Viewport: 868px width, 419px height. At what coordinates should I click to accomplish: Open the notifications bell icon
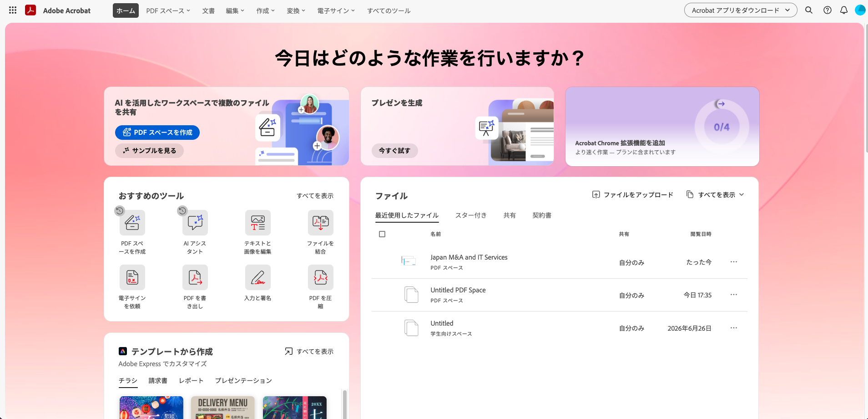844,10
